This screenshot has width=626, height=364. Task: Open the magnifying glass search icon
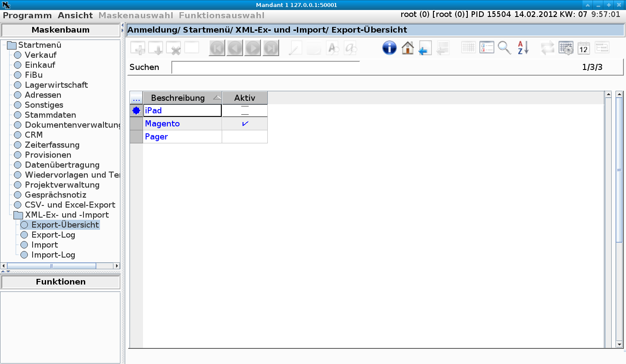pos(504,48)
